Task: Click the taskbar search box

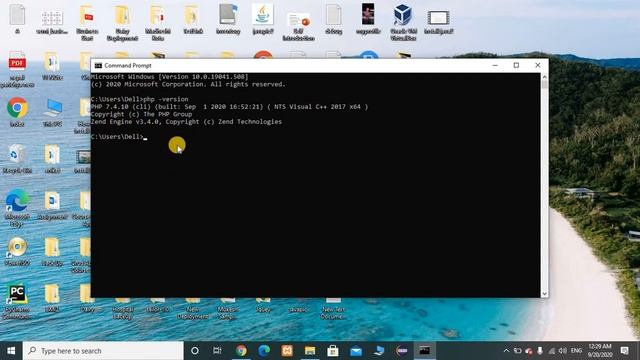Action: point(103,351)
